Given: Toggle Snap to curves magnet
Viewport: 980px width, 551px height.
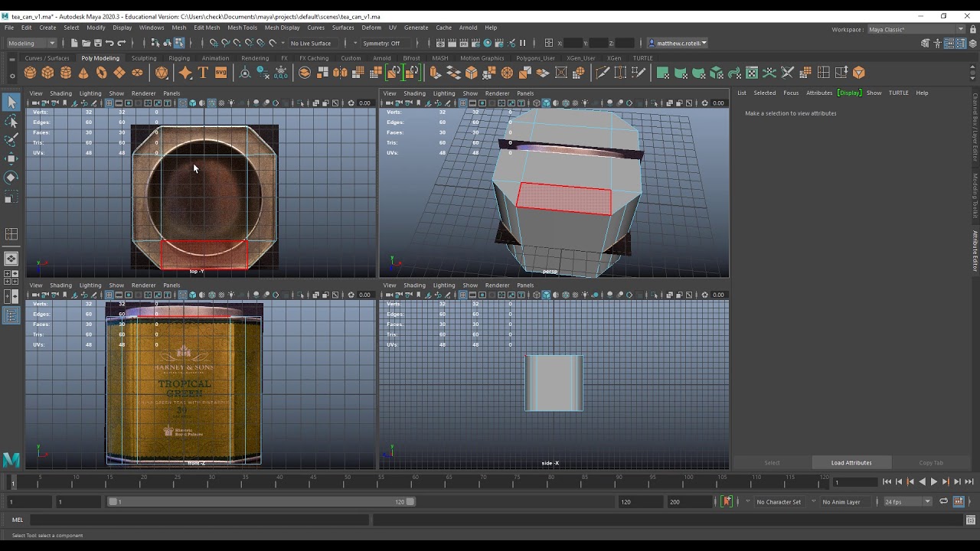Looking at the screenshot, I should pyautogui.click(x=225, y=43).
